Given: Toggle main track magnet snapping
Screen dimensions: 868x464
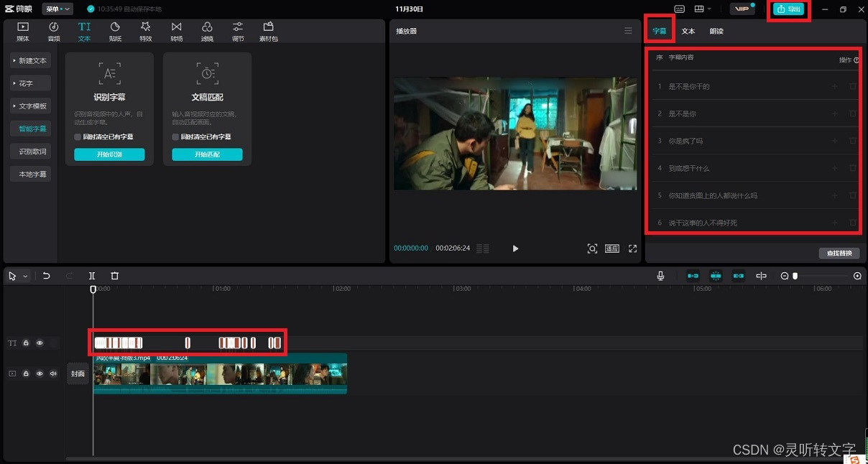Looking at the screenshot, I should point(693,276).
